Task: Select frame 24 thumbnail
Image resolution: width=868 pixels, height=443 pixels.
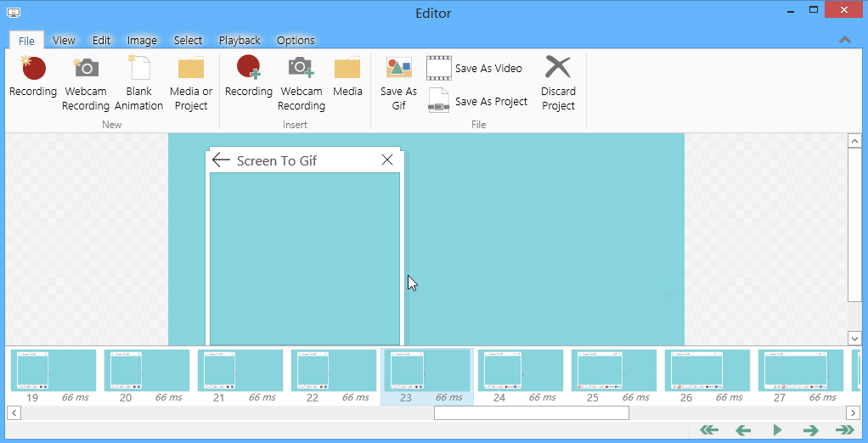Action: point(521,376)
